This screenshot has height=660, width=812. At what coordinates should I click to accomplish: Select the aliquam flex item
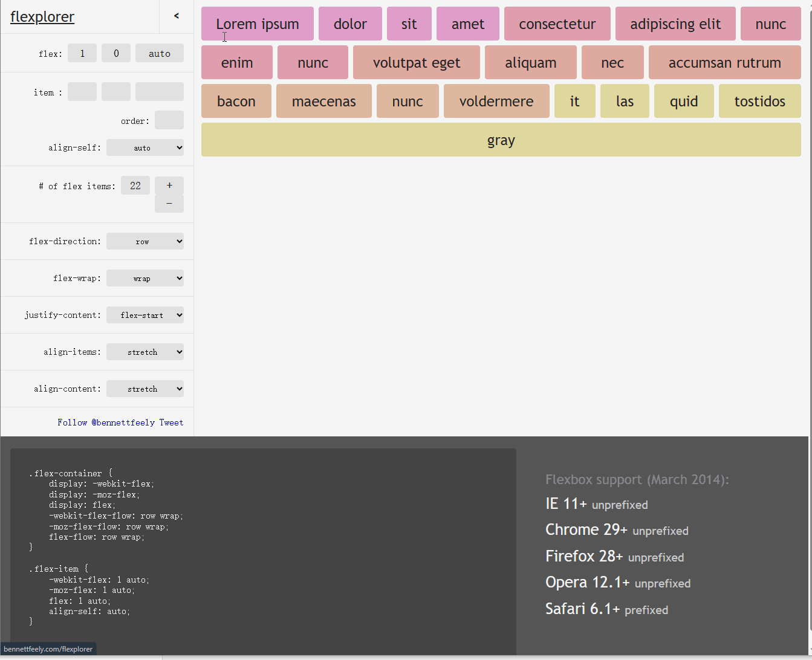point(531,62)
